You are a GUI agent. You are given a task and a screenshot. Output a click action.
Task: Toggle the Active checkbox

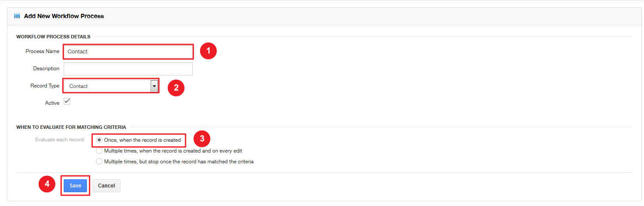(67, 102)
